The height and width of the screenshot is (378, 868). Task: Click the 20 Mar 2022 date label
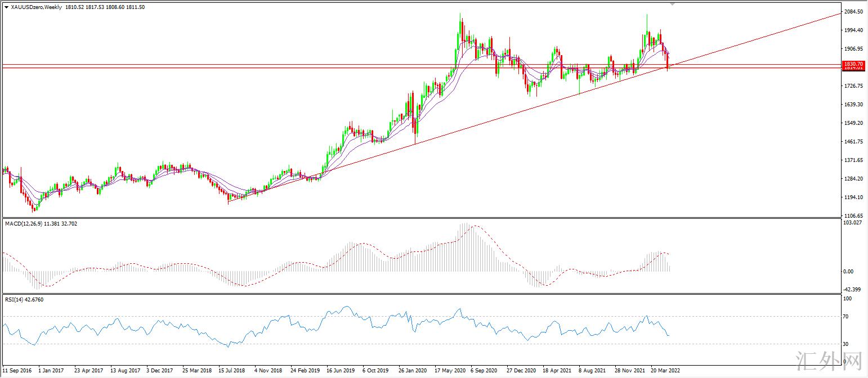(666, 371)
